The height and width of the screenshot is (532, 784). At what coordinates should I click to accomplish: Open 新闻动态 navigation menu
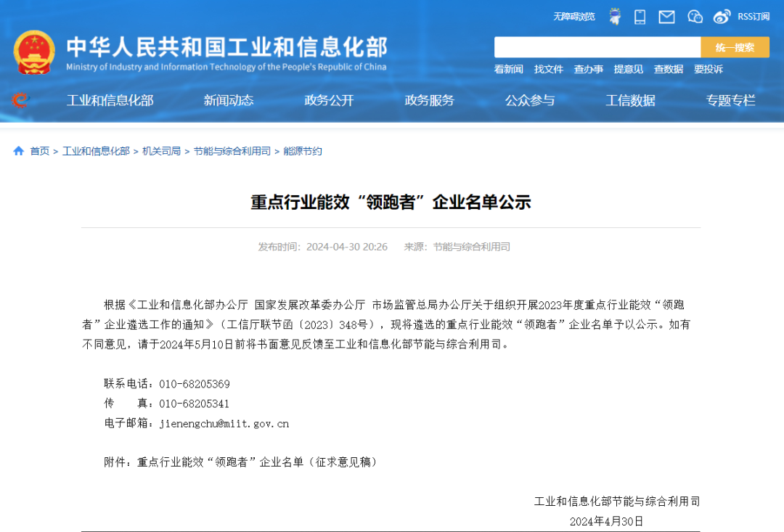point(229,100)
